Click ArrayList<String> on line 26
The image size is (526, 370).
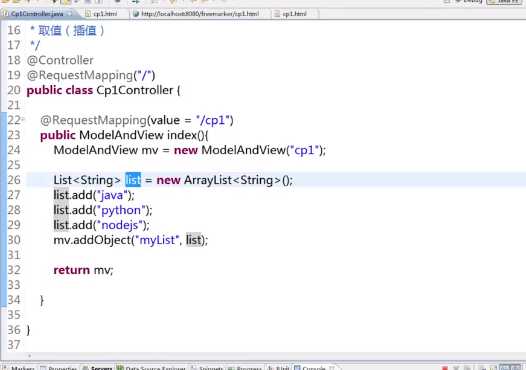tap(232, 180)
